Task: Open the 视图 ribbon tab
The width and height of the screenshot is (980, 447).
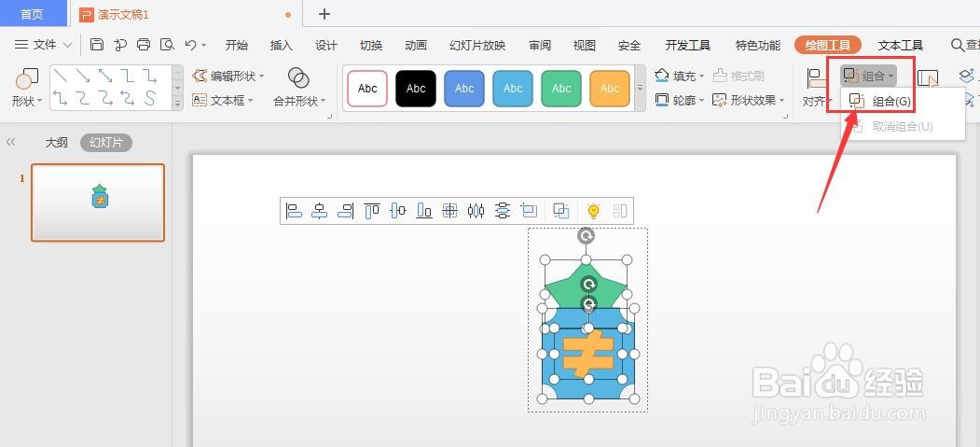Action: 585,45
